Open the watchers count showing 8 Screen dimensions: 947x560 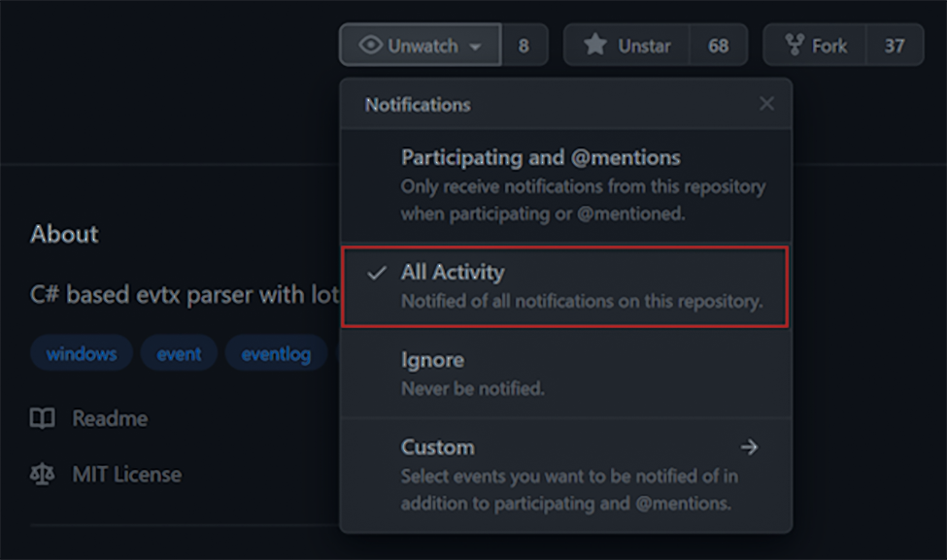(x=524, y=46)
